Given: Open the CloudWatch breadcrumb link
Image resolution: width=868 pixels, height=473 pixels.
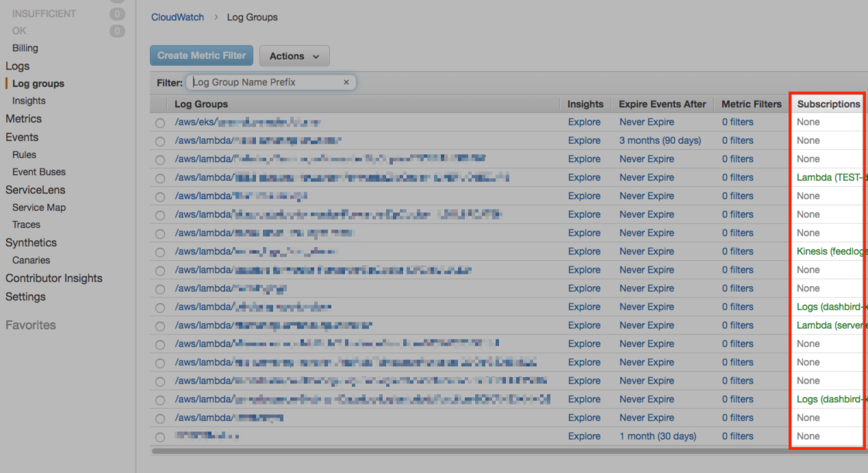Looking at the screenshot, I should pos(177,17).
